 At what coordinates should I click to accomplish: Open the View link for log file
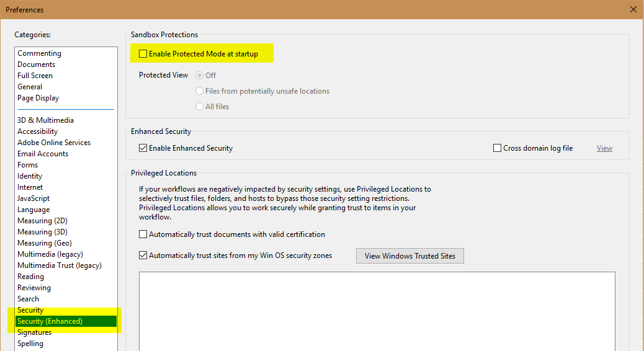click(604, 148)
